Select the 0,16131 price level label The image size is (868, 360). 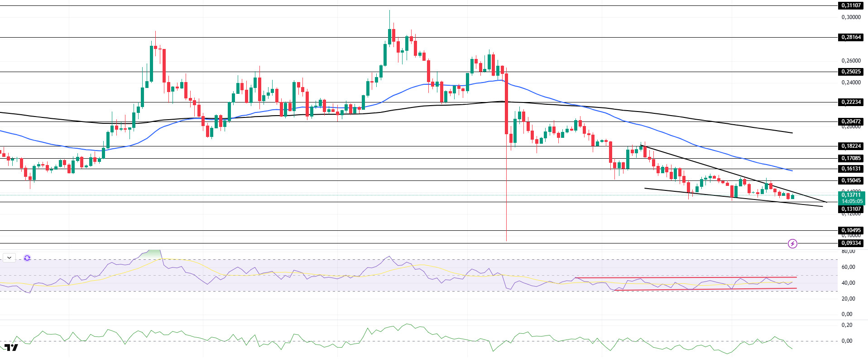click(851, 169)
